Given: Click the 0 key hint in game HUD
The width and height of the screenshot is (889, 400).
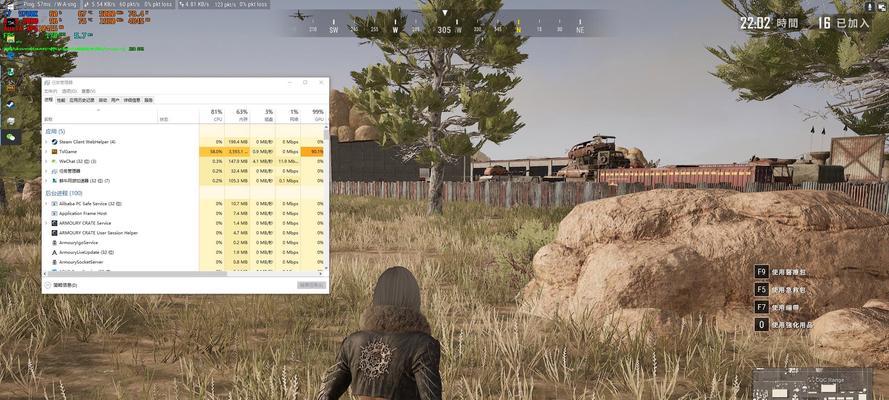Looking at the screenshot, I should [x=761, y=325].
